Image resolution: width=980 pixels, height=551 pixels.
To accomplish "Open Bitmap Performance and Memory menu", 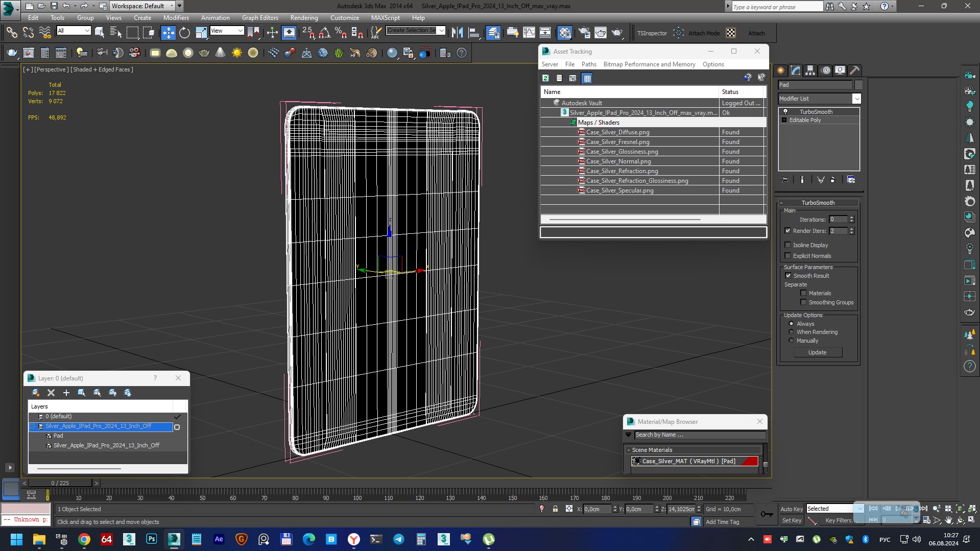I will point(649,64).
